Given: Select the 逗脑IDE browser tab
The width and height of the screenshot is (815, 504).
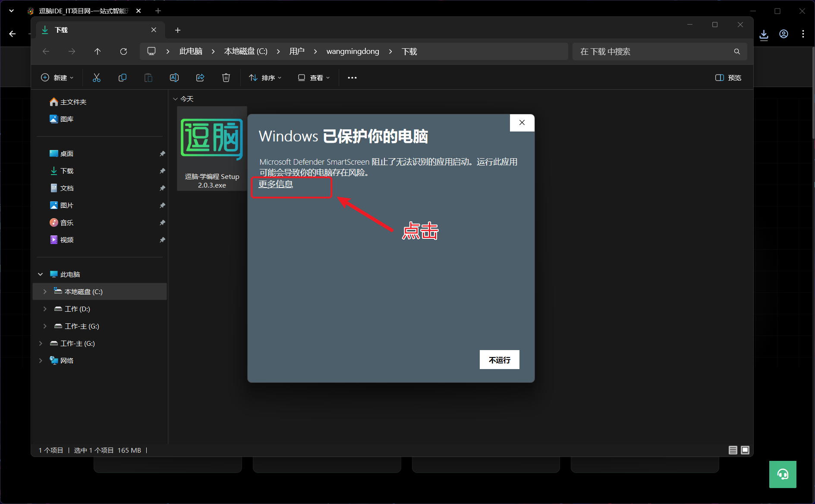Looking at the screenshot, I should tap(84, 11).
